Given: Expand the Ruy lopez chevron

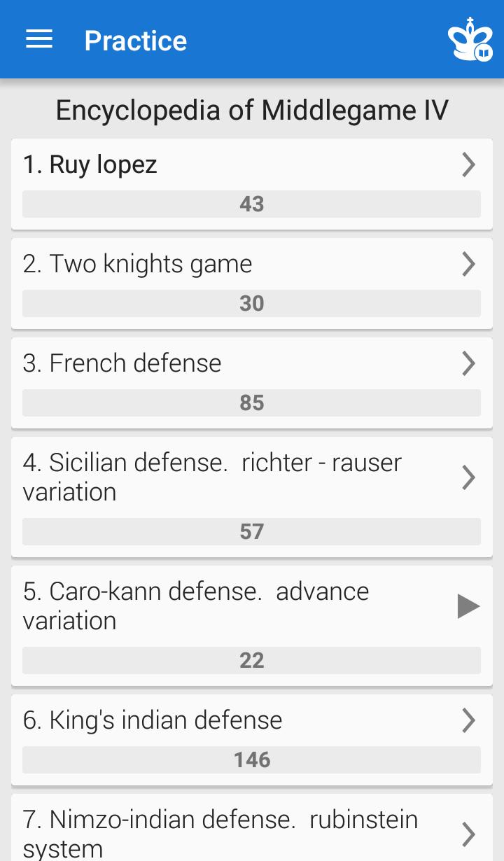Looking at the screenshot, I should point(468,165).
